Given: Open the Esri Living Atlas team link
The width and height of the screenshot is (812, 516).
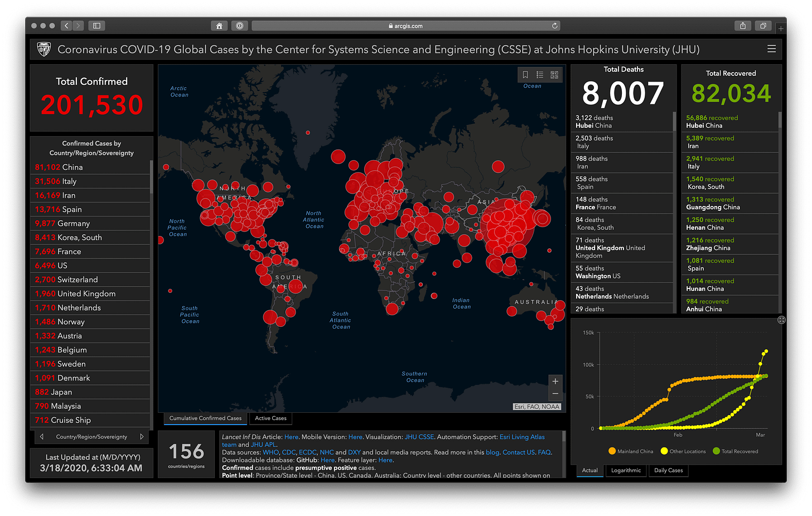Looking at the screenshot, I should [x=522, y=437].
